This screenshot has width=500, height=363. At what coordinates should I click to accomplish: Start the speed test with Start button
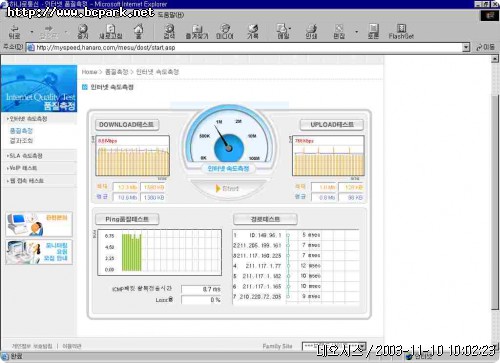tap(228, 188)
